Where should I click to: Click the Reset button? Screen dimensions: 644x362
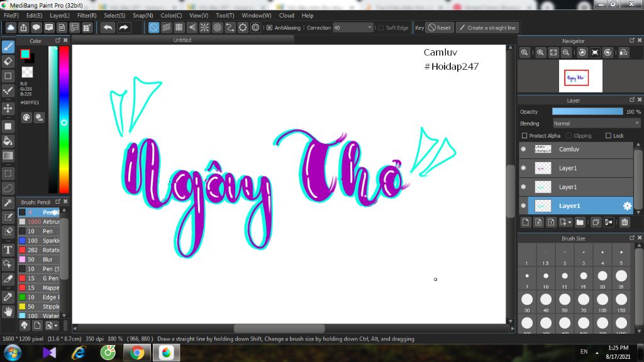tap(440, 28)
